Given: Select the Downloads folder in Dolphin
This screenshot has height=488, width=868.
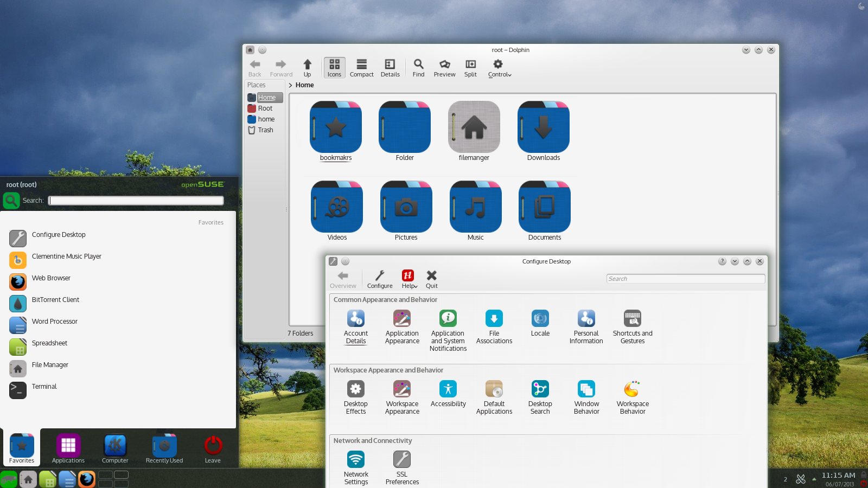Looking at the screenshot, I should click(544, 131).
